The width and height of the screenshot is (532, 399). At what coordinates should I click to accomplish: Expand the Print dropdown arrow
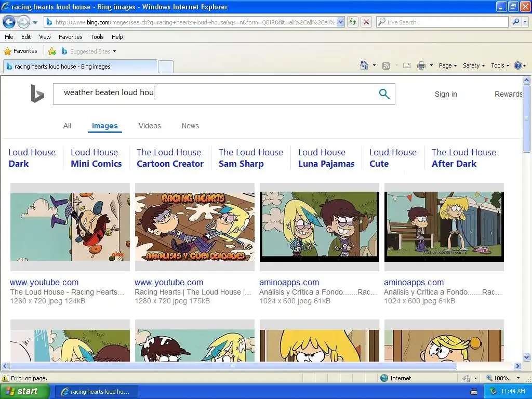coord(431,65)
